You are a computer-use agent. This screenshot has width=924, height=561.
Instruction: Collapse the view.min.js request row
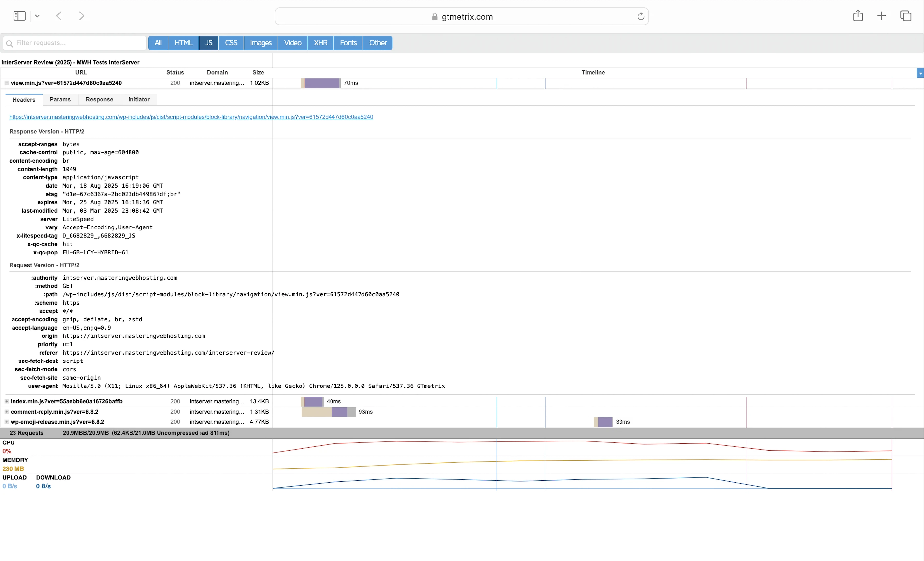point(6,83)
